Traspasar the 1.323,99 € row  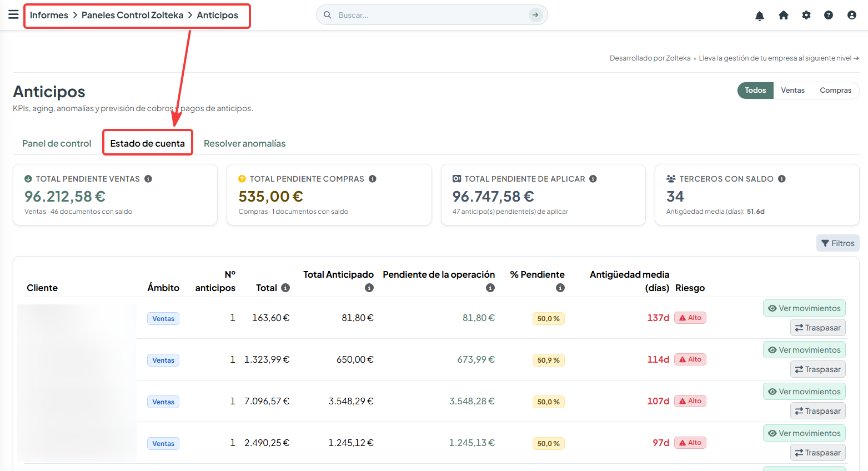(817, 369)
